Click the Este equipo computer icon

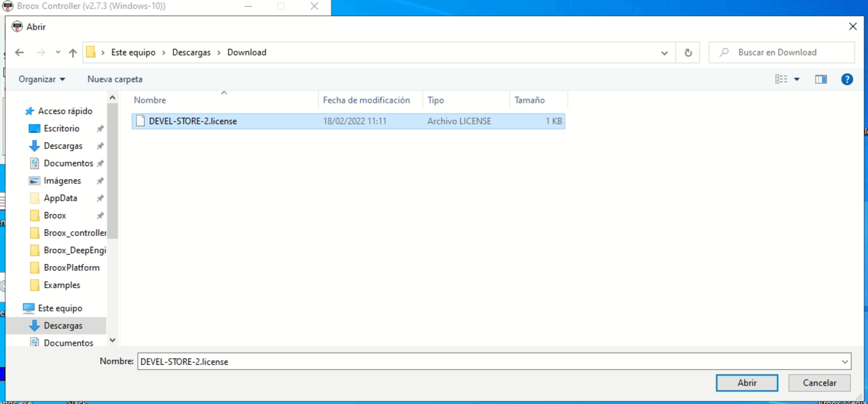click(x=29, y=308)
